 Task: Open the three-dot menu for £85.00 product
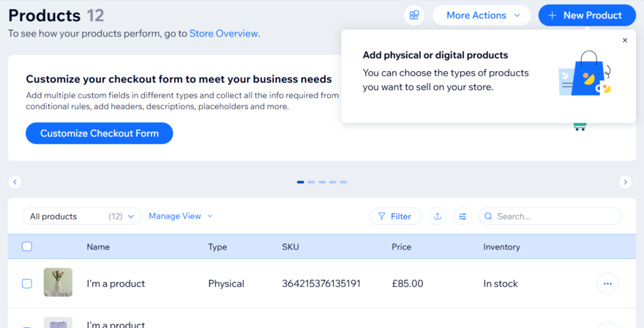[x=607, y=283]
